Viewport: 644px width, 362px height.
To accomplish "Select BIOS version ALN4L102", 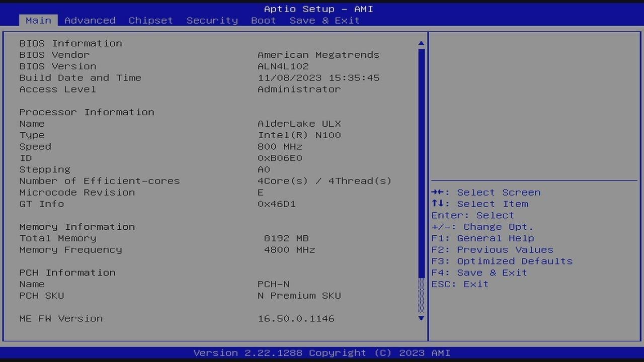I will 283,66.
